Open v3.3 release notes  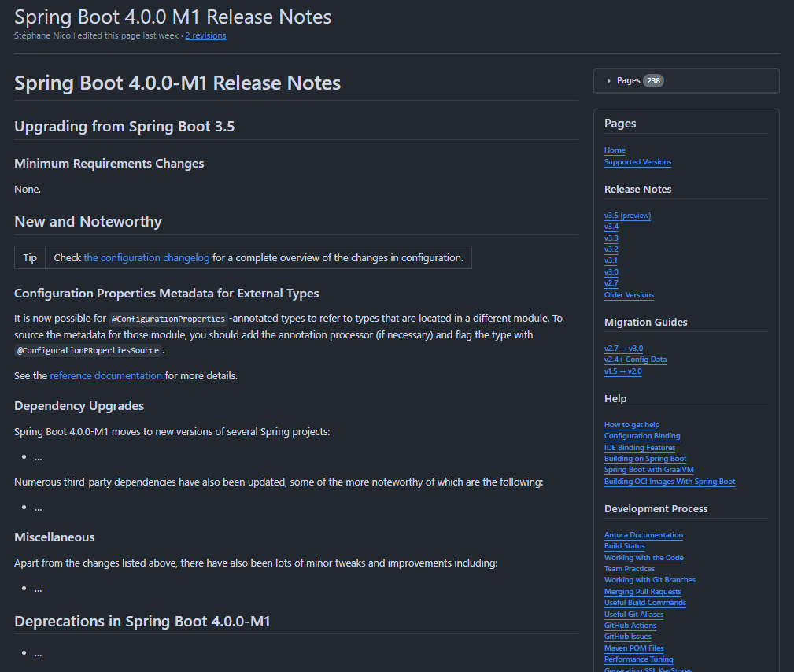coord(611,238)
